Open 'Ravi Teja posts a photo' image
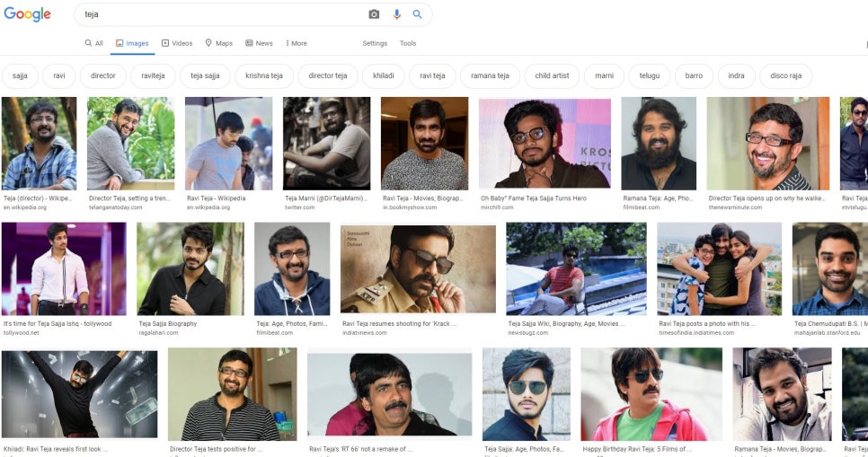The width and height of the screenshot is (868, 457). pyautogui.click(x=720, y=268)
